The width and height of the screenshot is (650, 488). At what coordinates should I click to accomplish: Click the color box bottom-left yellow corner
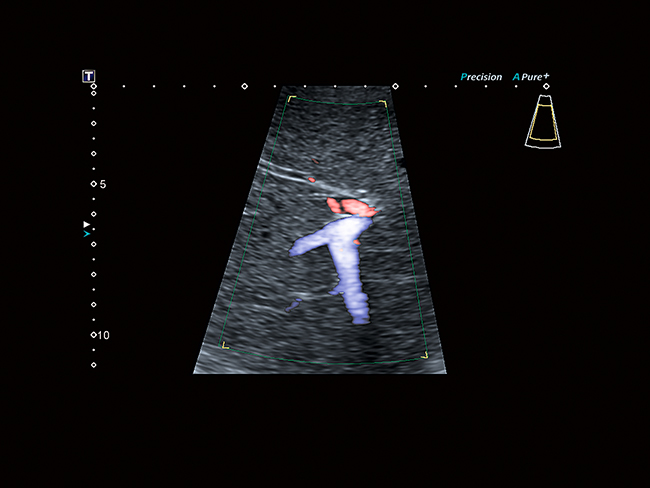point(225,346)
